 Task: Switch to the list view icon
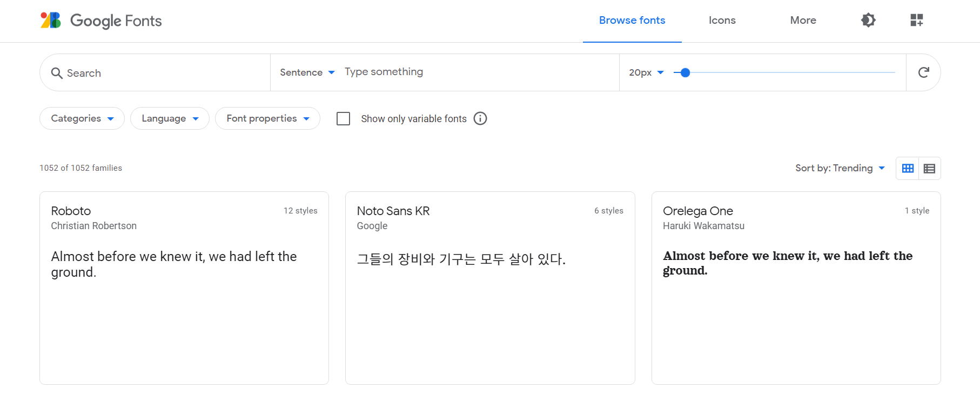929,169
